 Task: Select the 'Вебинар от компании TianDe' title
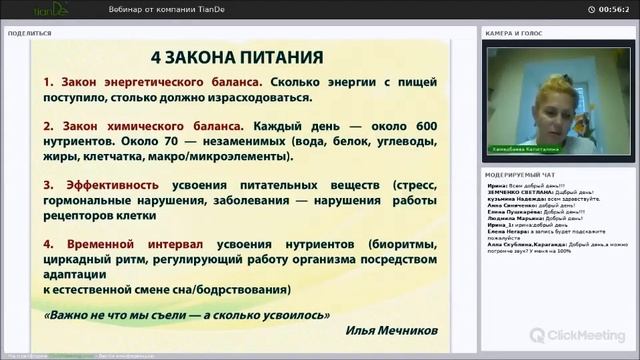(167, 9)
